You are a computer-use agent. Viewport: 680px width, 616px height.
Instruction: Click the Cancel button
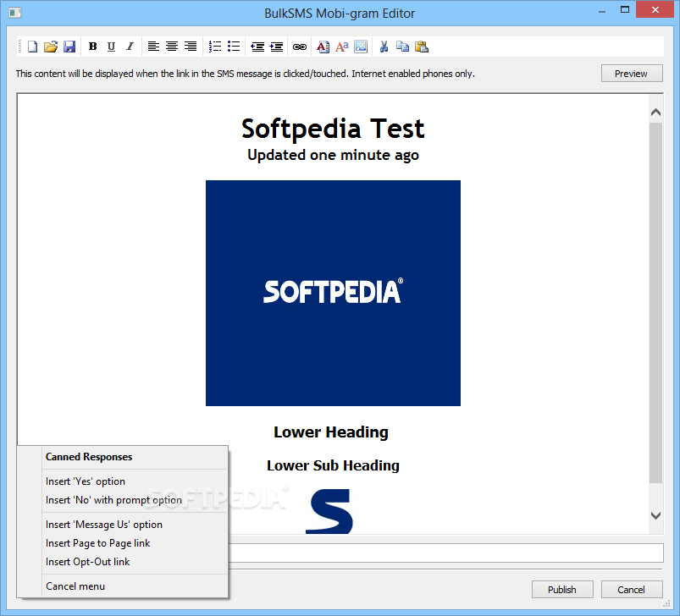[632, 590]
